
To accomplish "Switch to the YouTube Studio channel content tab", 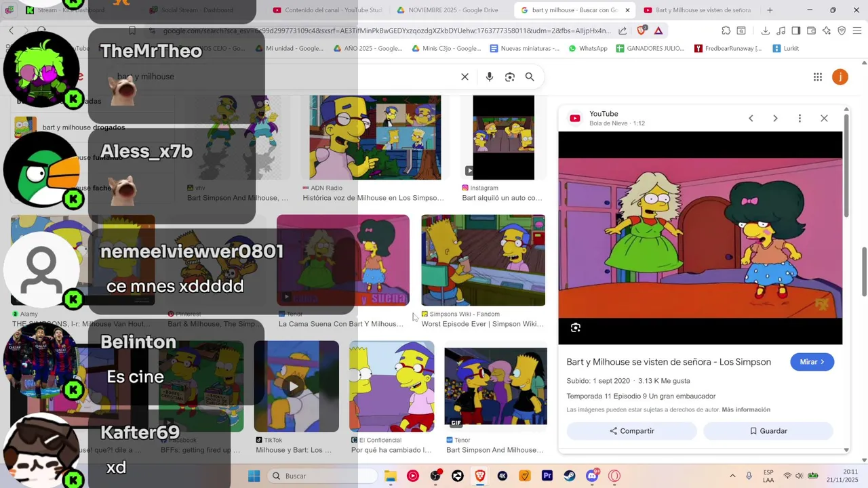I will (x=328, y=10).
